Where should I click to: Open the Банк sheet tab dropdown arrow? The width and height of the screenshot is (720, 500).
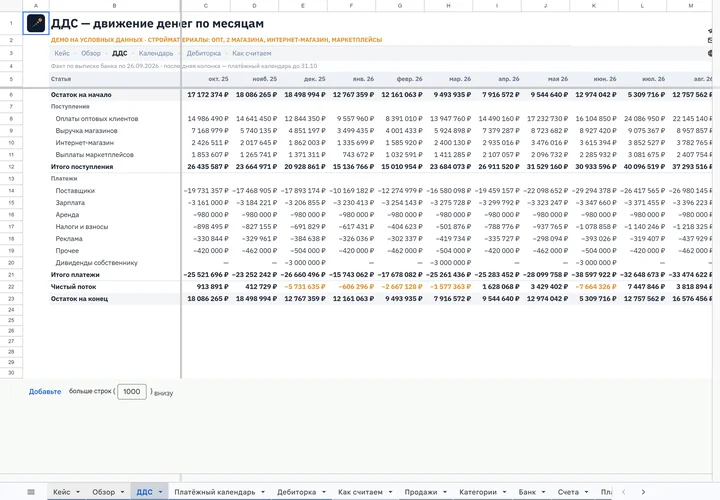click(543, 492)
